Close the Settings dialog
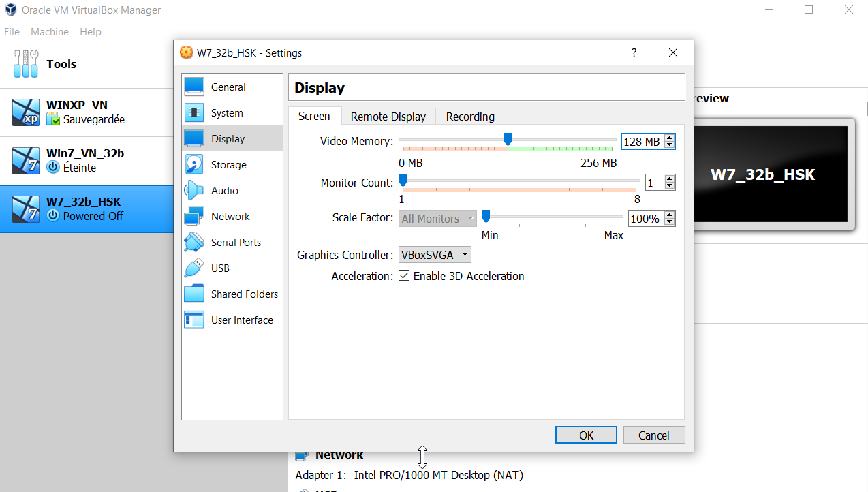The width and height of the screenshot is (868, 492). pyautogui.click(x=673, y=52)
